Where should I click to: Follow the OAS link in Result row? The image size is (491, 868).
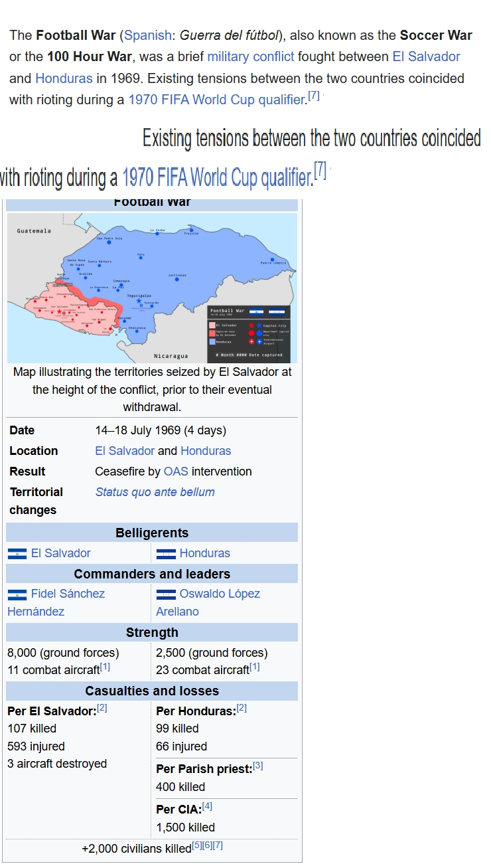[176, 472]
